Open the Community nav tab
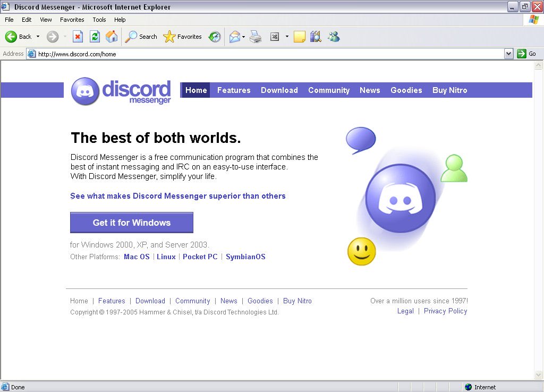Screen dimensions: 544x392 pos(329,90)
